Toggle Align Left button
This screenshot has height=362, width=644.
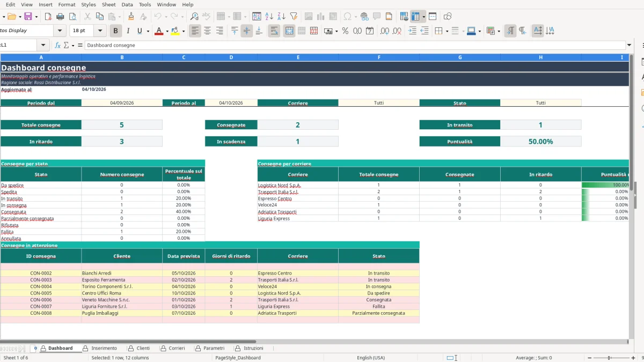(x=195, y=31)
